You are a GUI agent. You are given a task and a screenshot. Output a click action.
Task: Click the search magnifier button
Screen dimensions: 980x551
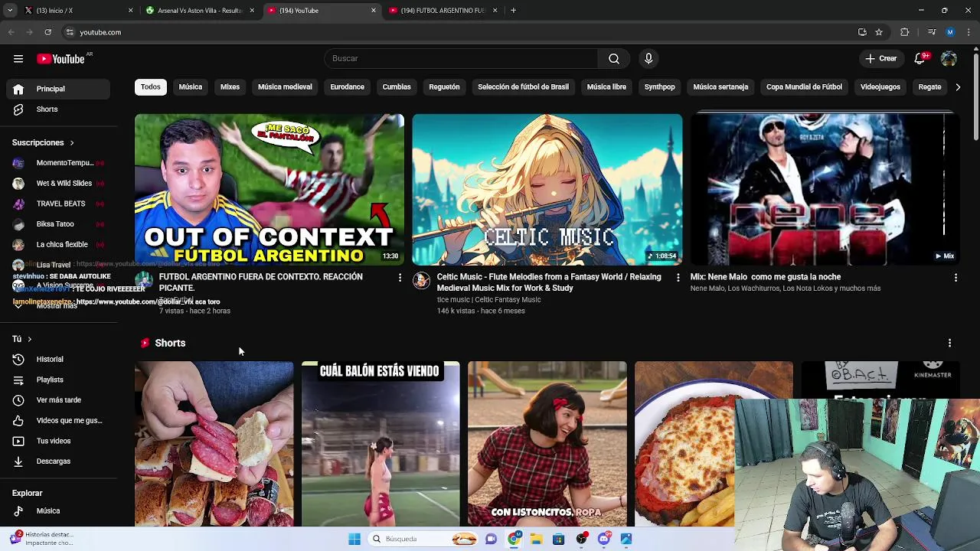click(614, 58)
